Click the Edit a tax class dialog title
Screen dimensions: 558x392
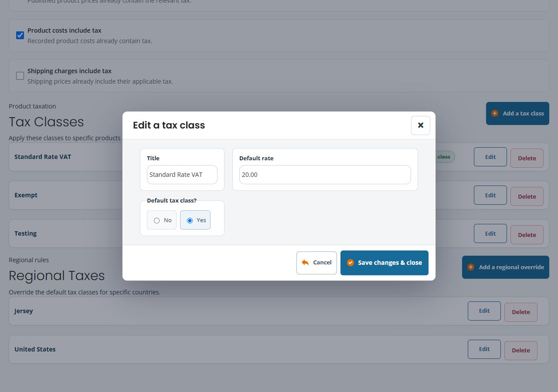[x=169, y=125]
